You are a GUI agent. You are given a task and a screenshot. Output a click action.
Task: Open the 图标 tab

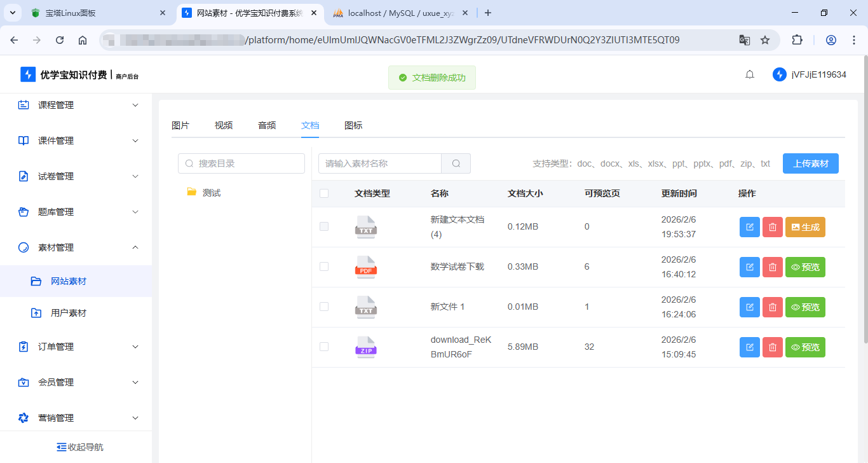point(353,125)
